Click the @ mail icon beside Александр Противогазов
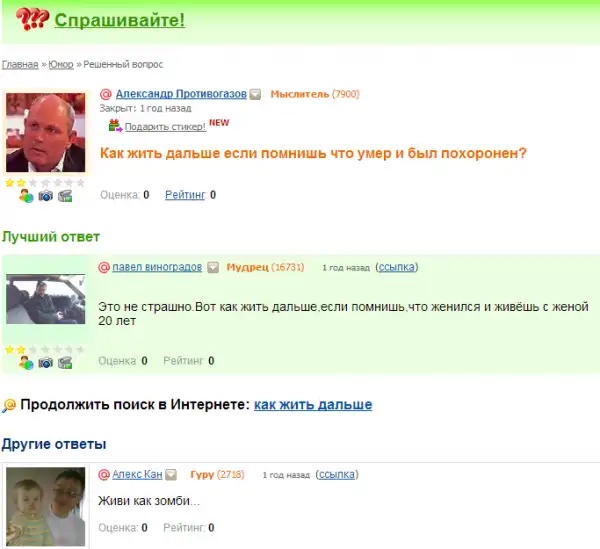 click(106, 94)
